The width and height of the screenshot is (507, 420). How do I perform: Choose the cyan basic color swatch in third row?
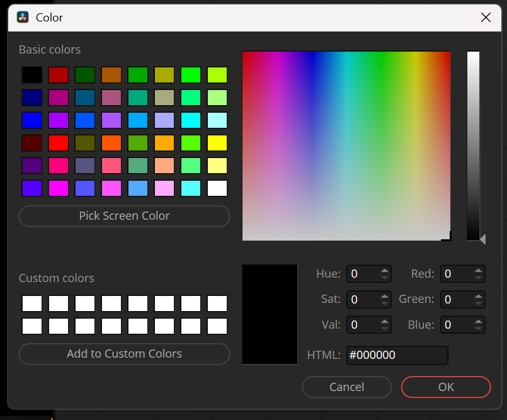(191, 120)
